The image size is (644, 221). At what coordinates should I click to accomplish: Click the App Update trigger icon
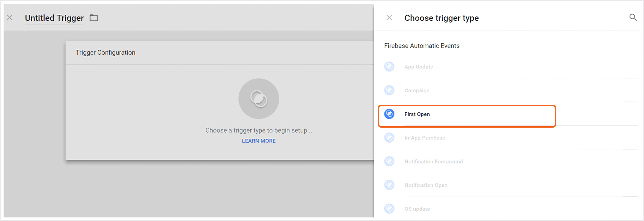(389, 67)
